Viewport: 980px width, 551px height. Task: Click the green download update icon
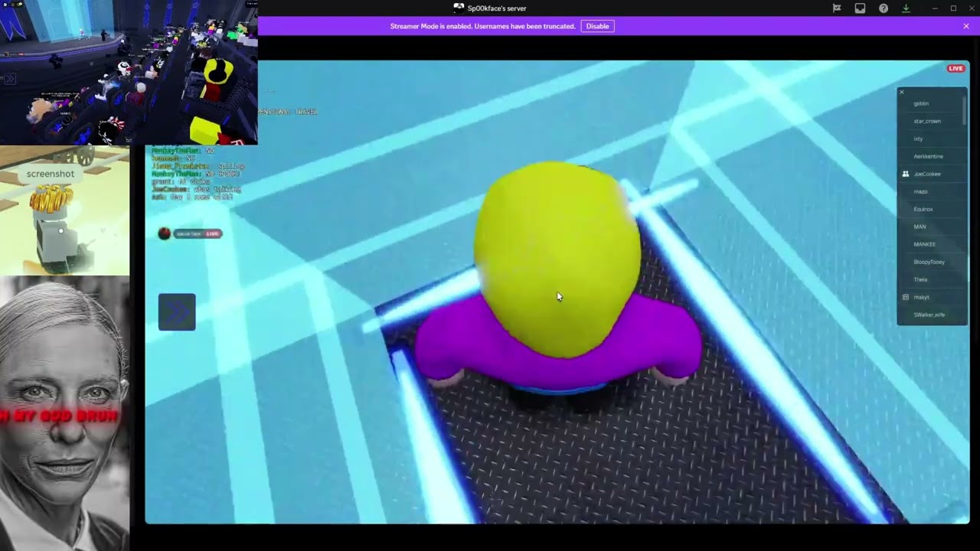tap(906, 8)
